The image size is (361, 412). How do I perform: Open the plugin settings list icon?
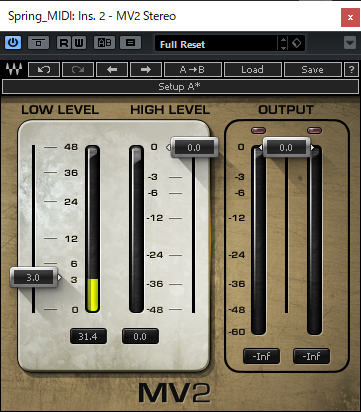pos(130,43)
